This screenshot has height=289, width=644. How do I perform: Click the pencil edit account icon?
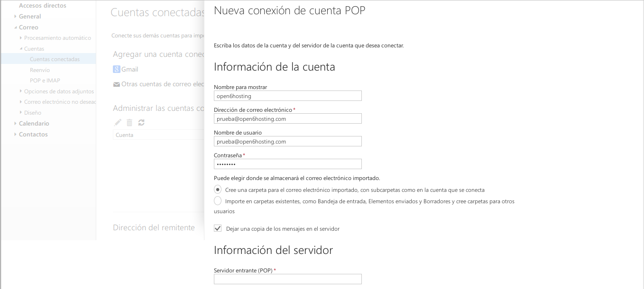[118, 122]
